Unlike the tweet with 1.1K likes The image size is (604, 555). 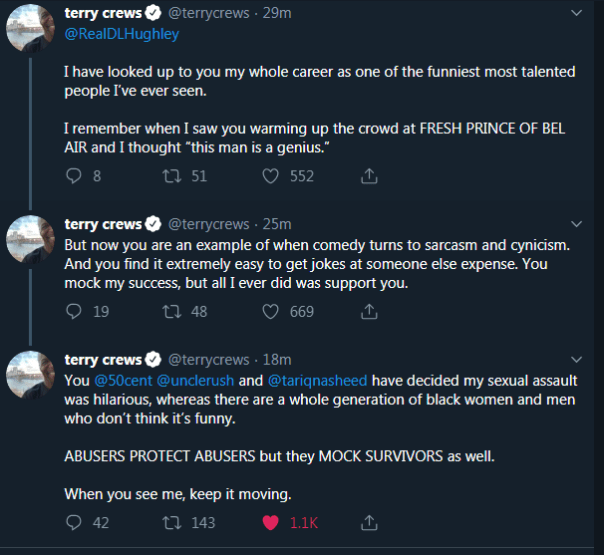click(x=270, y=522)
